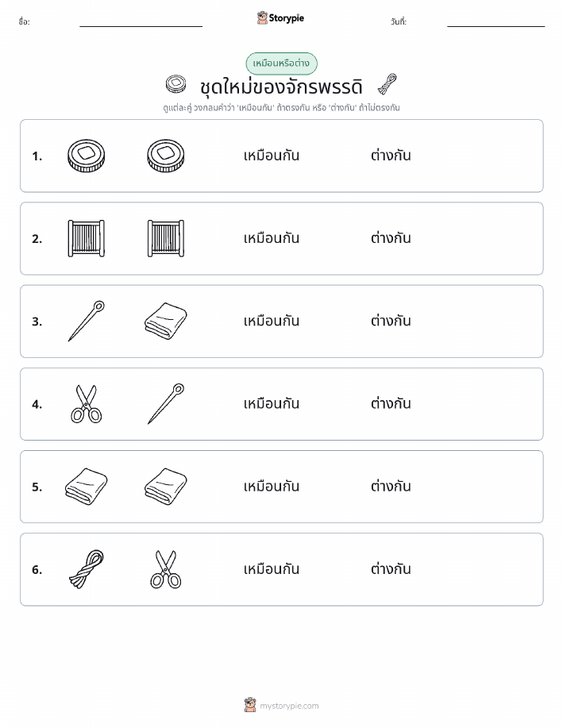Click the date (วันที่) blank line
Screen dimensions: 563x728
(496, 26)
